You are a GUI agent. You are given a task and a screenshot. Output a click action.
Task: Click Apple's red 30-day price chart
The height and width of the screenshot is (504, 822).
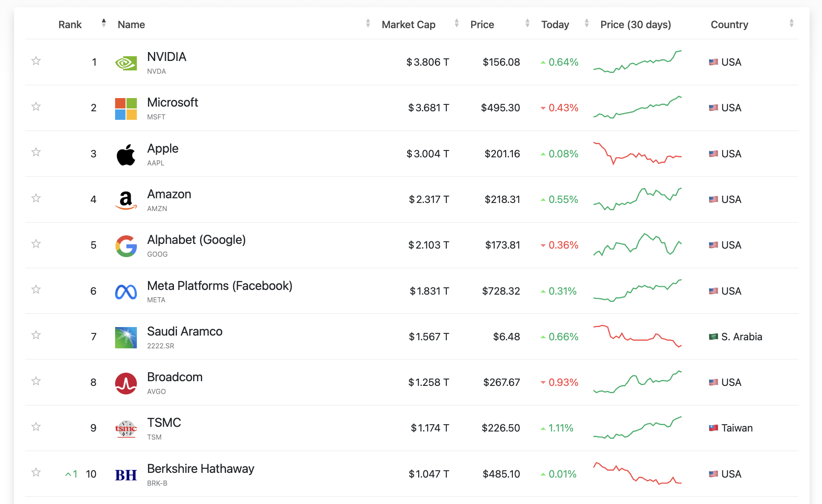coord(637,154)
